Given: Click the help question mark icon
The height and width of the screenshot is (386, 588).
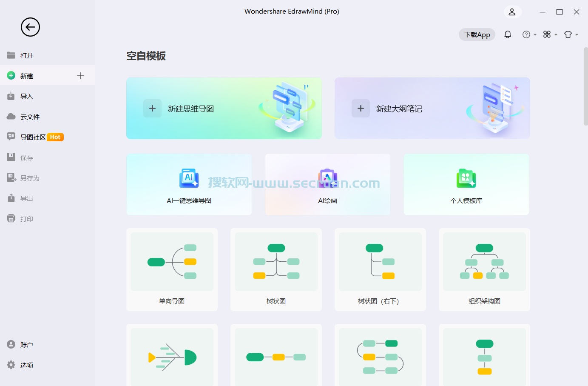Looking at the screenshot, I should 526,34.
